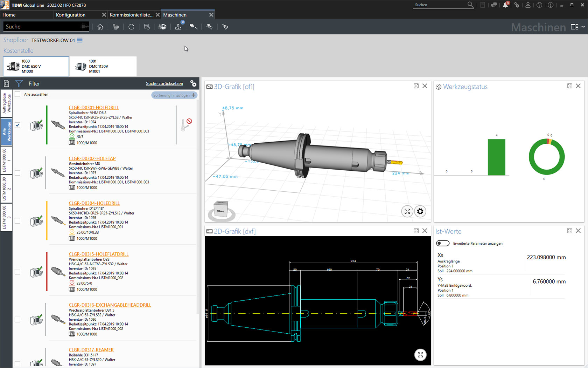Maximize the 3D-Grafik panel
This screenshot has height=368, width=588.
(x=416, y=86)
